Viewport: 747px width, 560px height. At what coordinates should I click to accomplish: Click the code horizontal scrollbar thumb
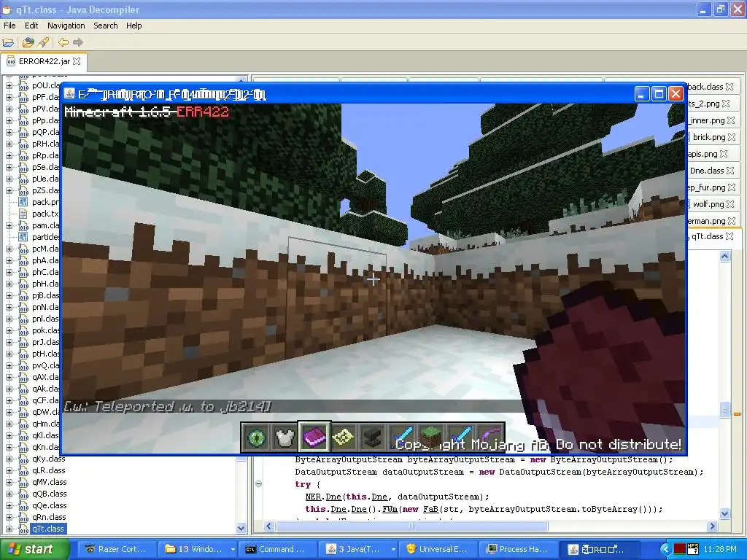[412, 526]
